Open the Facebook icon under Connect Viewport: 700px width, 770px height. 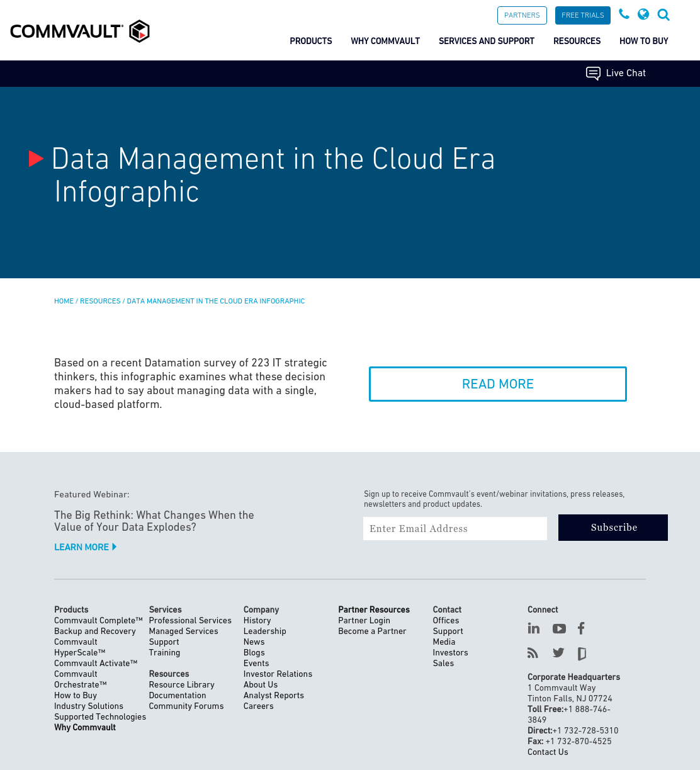tap(581, 628)
